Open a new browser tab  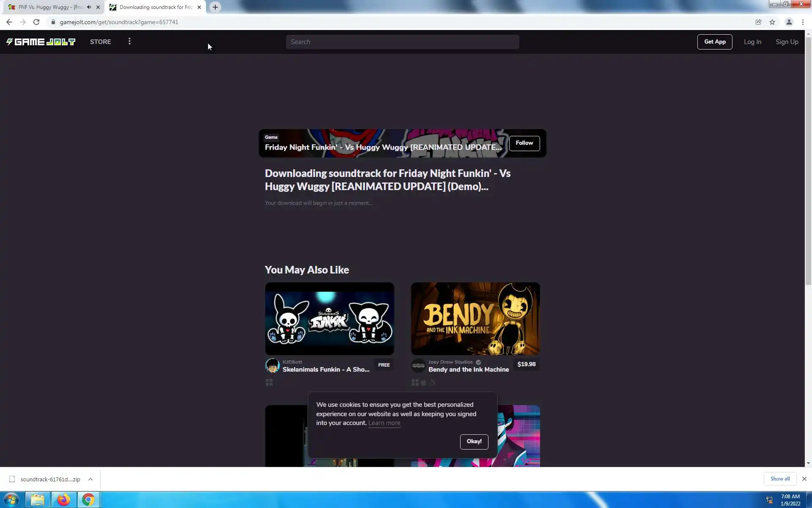tap(215, 7)
